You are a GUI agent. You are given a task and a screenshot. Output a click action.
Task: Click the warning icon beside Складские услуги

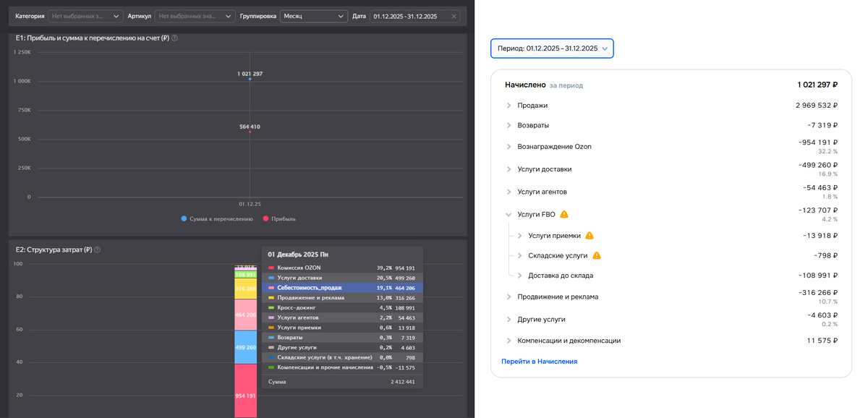pos(597,255)
